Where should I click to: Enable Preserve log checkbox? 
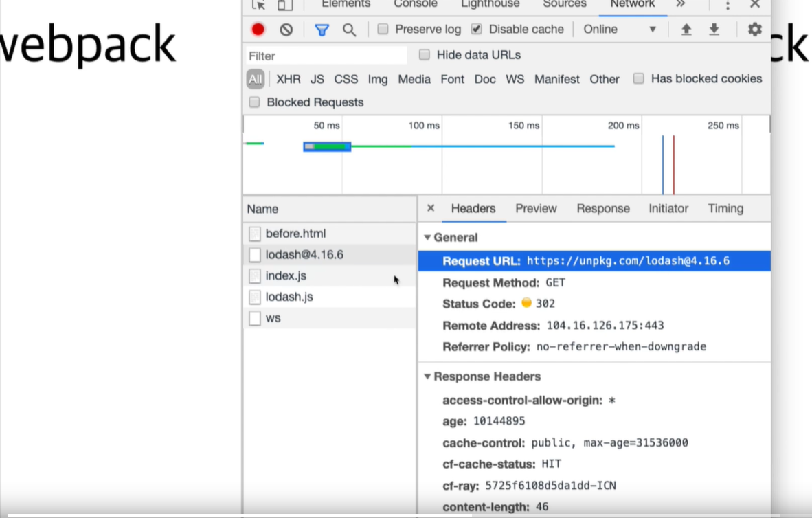383,29
